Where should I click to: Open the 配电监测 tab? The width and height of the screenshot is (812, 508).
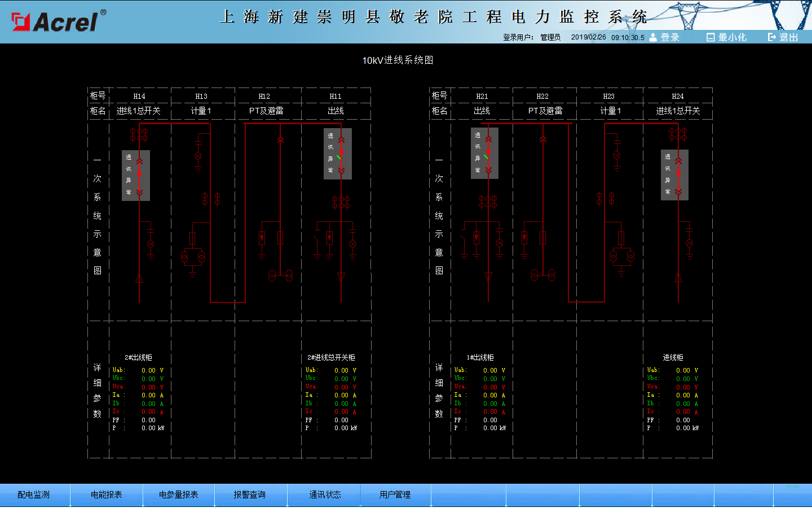(x=34, y=495)
